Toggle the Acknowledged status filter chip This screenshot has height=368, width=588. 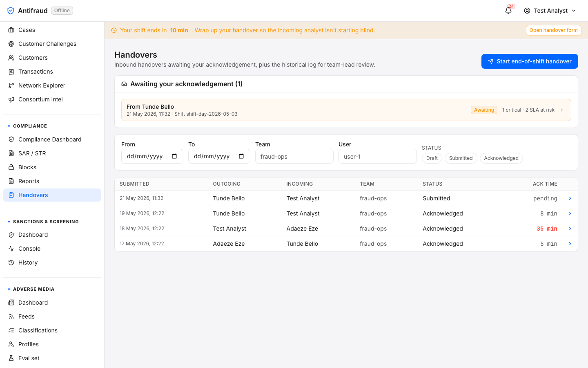pos(501,158)
